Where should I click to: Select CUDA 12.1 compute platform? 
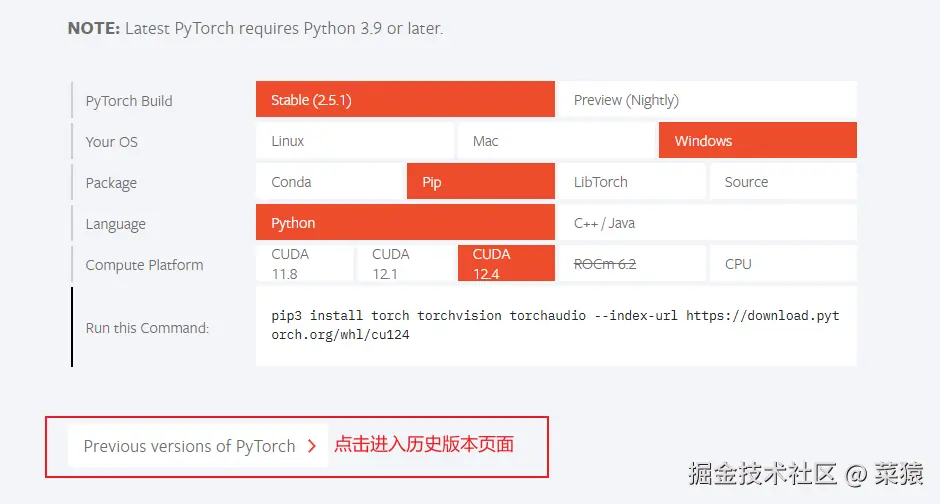[x=405, y=263]
